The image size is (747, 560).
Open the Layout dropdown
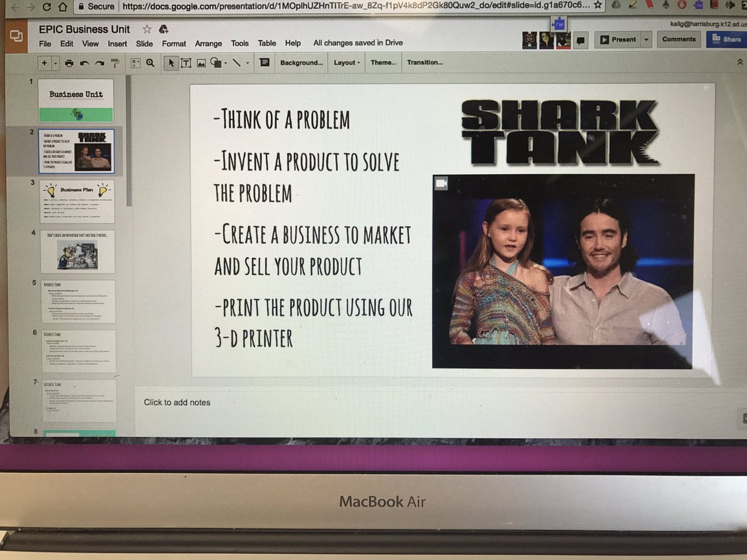click(x=347, y=62)
